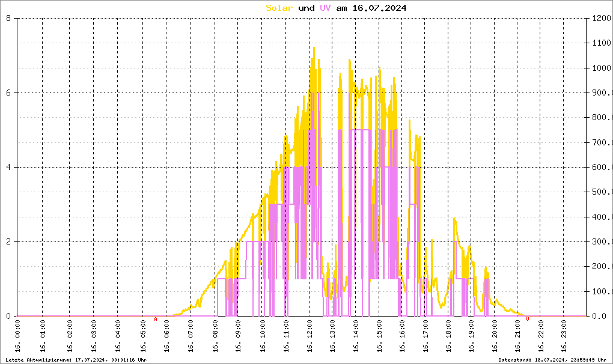Viewport: 613px width, 364px height.
Task: Click the right axis value '200.0'
Action: 602,267
